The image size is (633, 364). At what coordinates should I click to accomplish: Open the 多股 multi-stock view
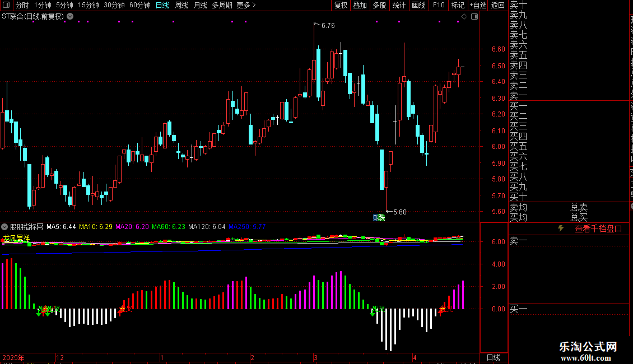[x=379, y=5]
